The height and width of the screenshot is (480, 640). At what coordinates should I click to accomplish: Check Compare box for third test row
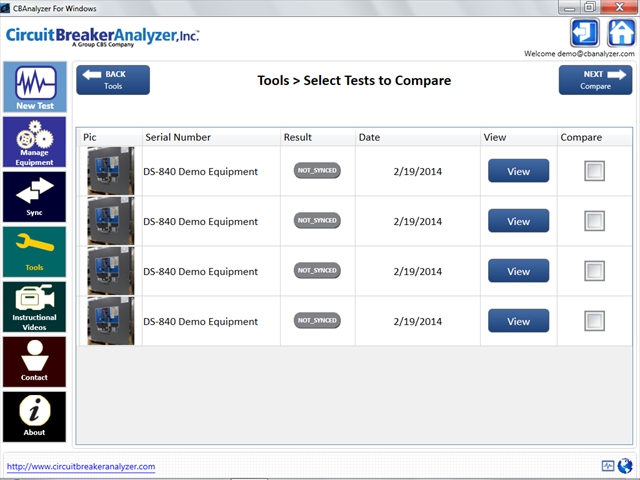click(x=594, y=271)
